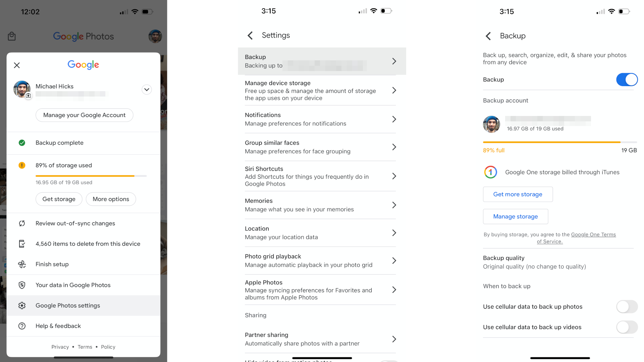
Task: Expand the account switcher dropdown arrow
Action: [146, 90]
